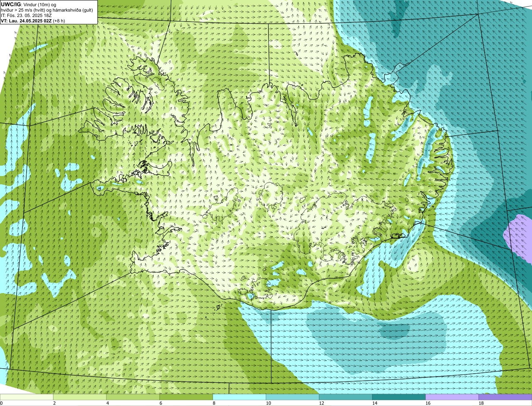Click the 2–4 m/s light green legend swatch

(80, 397)
